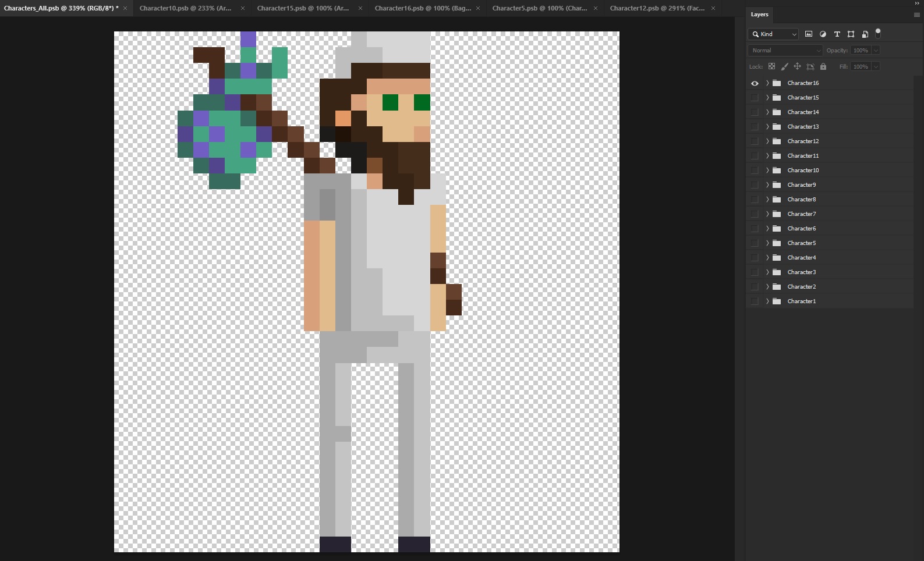Select the Character13 layer name
This screenshot has width=924, height=561.
click(803, 127)
